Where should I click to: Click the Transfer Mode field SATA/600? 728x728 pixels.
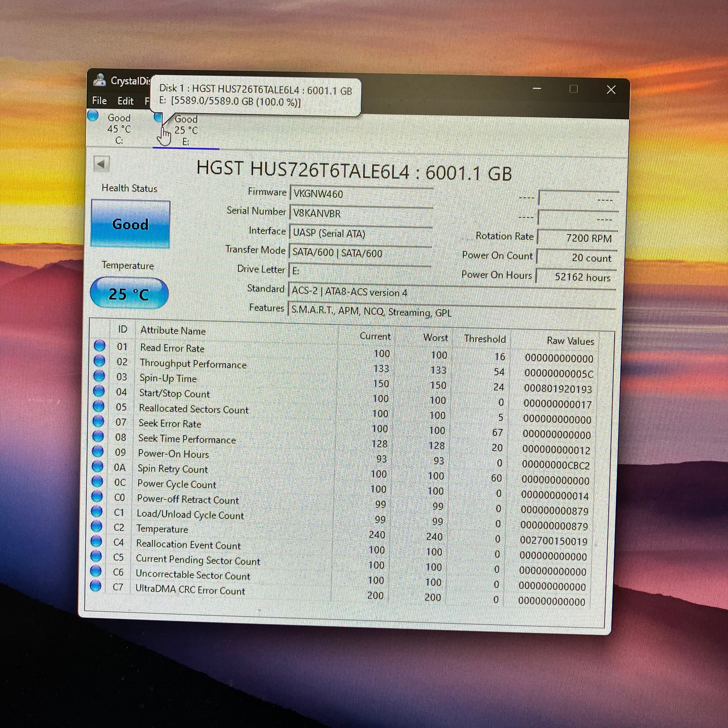(360, 253)
